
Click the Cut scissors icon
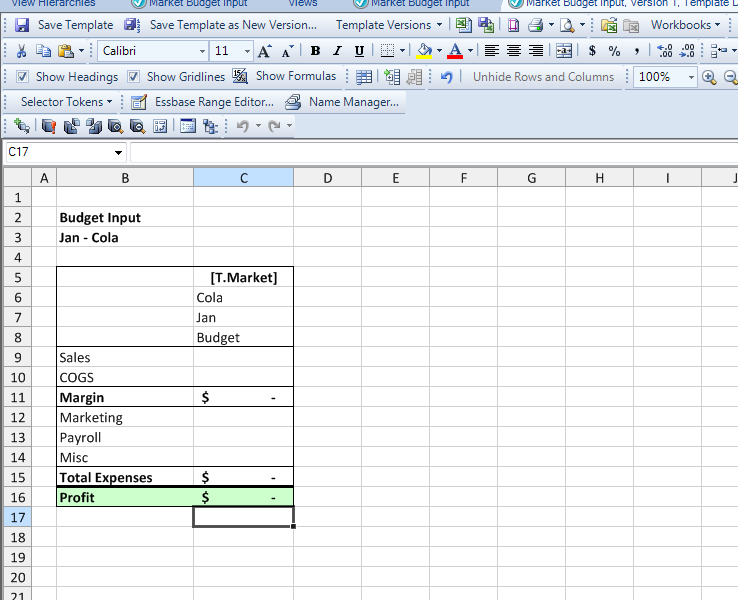click(21, 51)
